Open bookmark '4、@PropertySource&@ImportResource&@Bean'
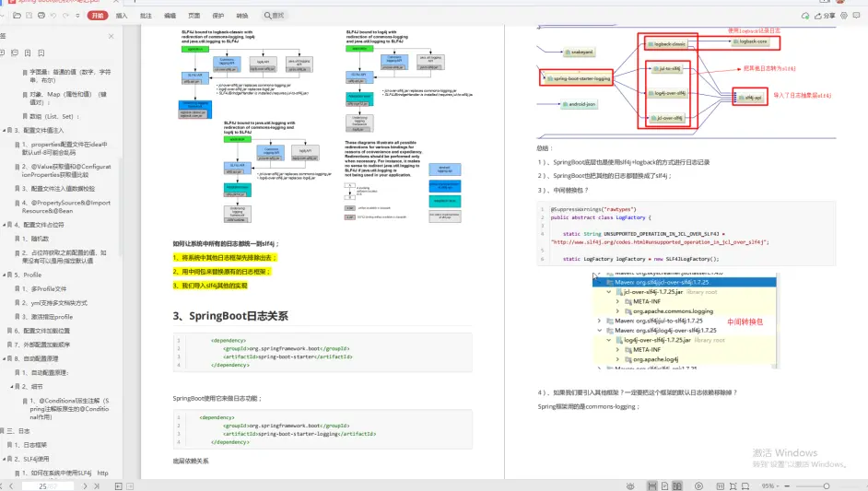The height and width of the screenshot is (491, 868). pyautogui.click(x=66, y=206)
